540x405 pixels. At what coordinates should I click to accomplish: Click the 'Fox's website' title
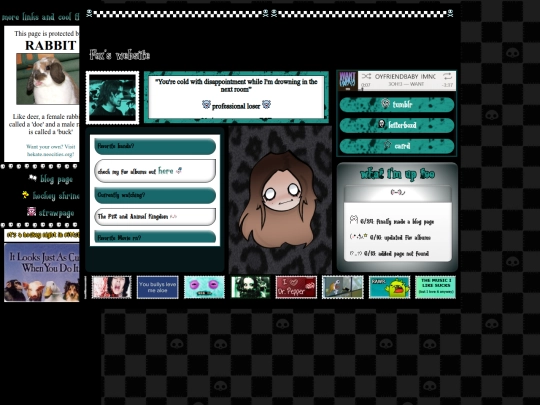(x=120, y=55)
